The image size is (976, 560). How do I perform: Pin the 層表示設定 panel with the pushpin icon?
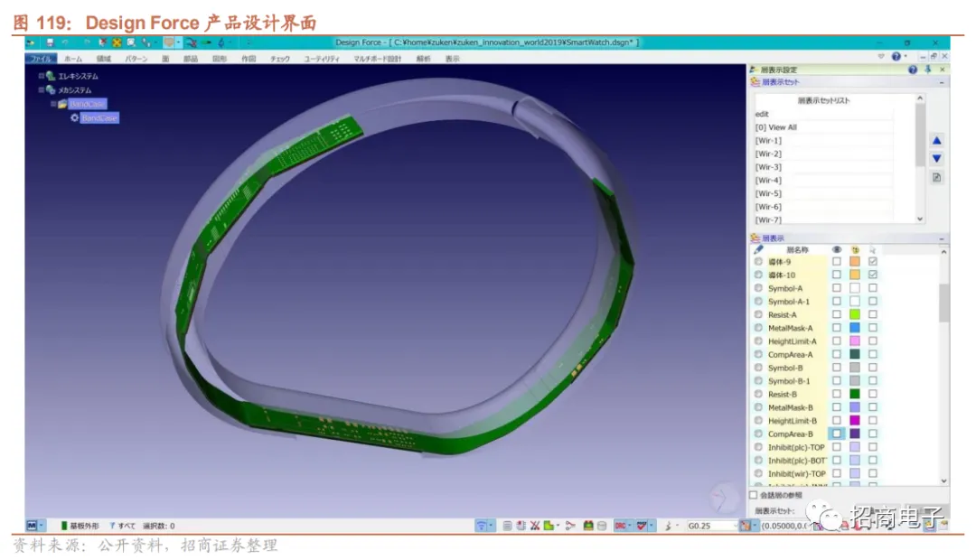pyautogui.click(x=927, y=70)
